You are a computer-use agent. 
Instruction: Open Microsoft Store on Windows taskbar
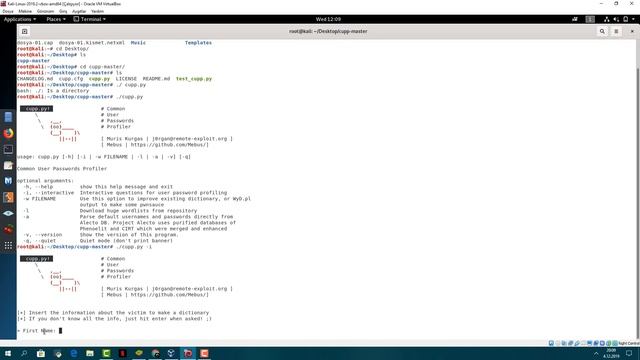(41, 353)
